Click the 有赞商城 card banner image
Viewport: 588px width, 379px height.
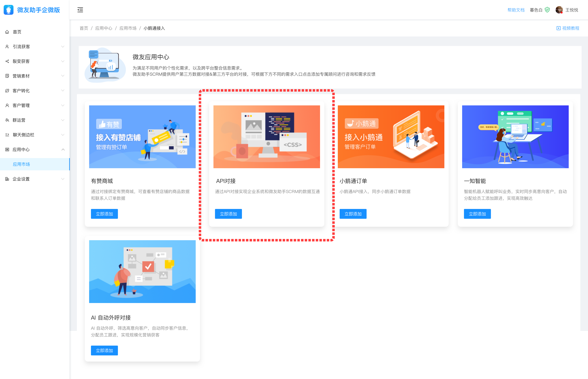click(142, 137)
